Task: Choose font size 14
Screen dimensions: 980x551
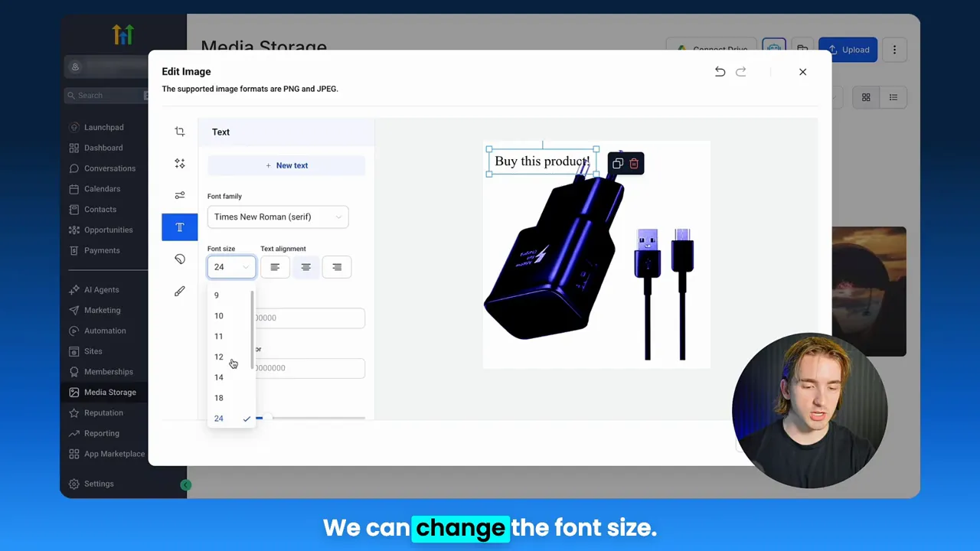Action: (x=230, y=378)
